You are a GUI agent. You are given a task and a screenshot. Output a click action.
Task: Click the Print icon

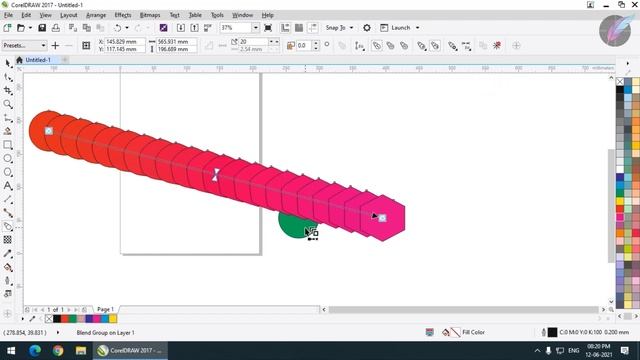click(x=56, y=28)
